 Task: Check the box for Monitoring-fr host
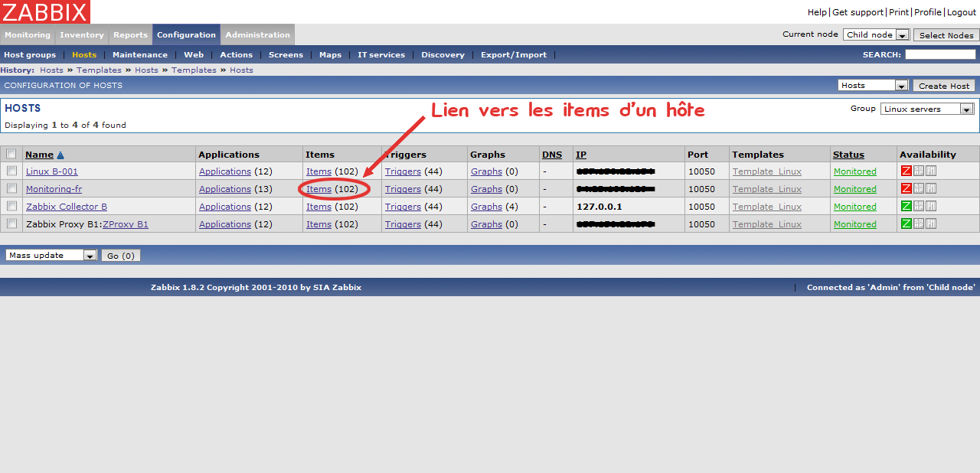coord(11,189)
